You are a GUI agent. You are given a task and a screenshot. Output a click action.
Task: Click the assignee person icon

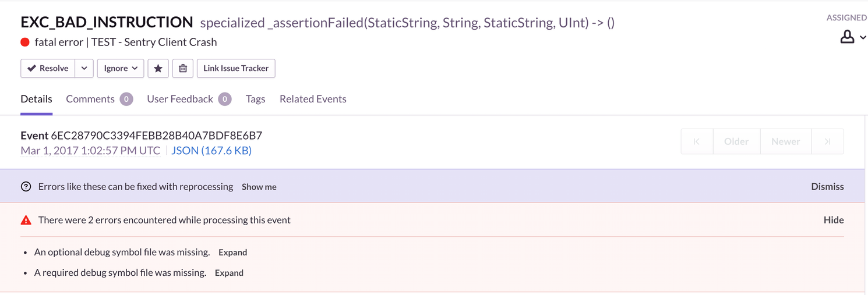coord(848,37)
